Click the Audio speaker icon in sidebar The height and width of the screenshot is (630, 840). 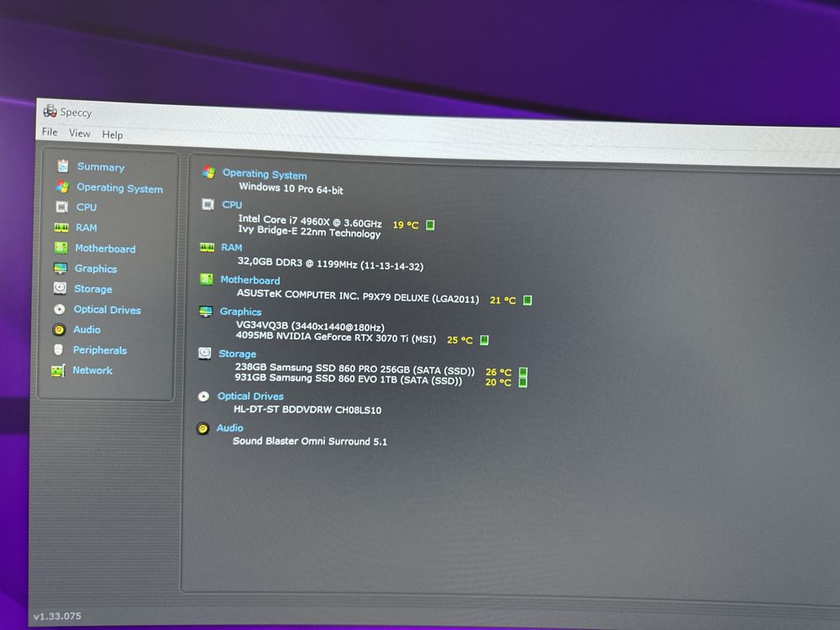tap(59, 329)
